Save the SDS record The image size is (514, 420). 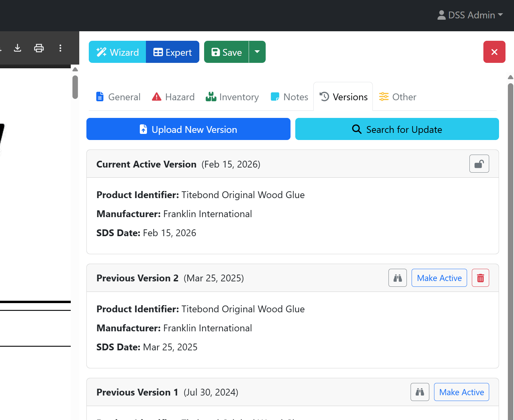point(227,52)
